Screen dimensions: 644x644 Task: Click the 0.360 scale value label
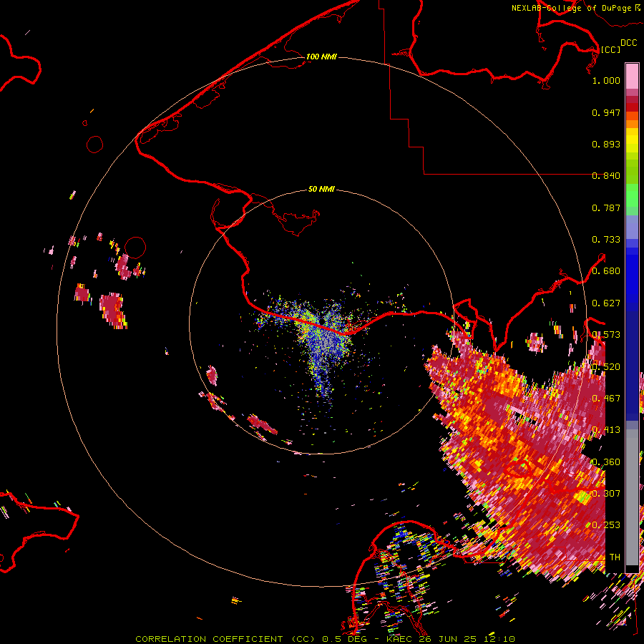pyautogui.click(x=606, y=462)
